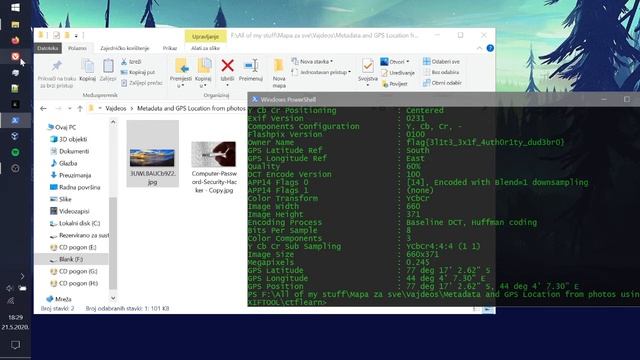640x360 pixels.
Task: Select Lokalni disk (C:) drive
Action: (x=75, y=223)
